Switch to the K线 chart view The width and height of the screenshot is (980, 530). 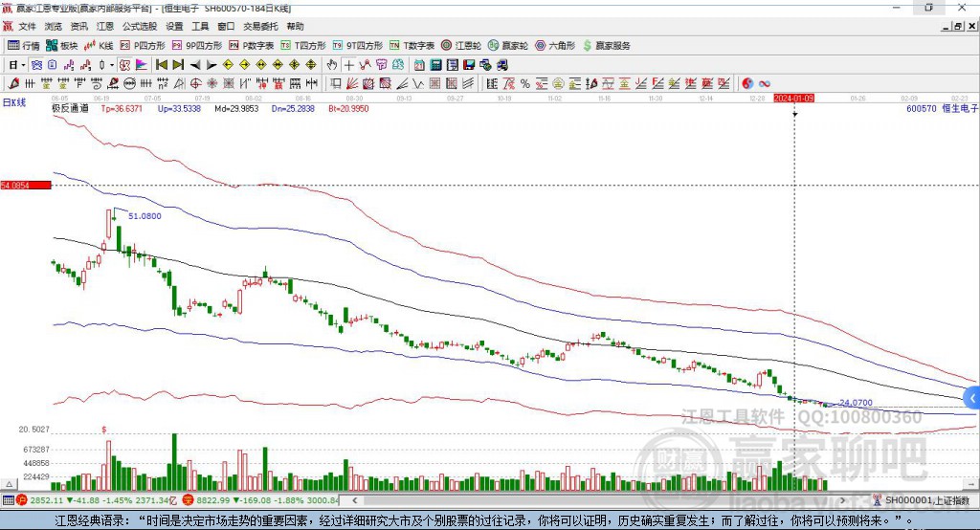(x=99, y=46)
